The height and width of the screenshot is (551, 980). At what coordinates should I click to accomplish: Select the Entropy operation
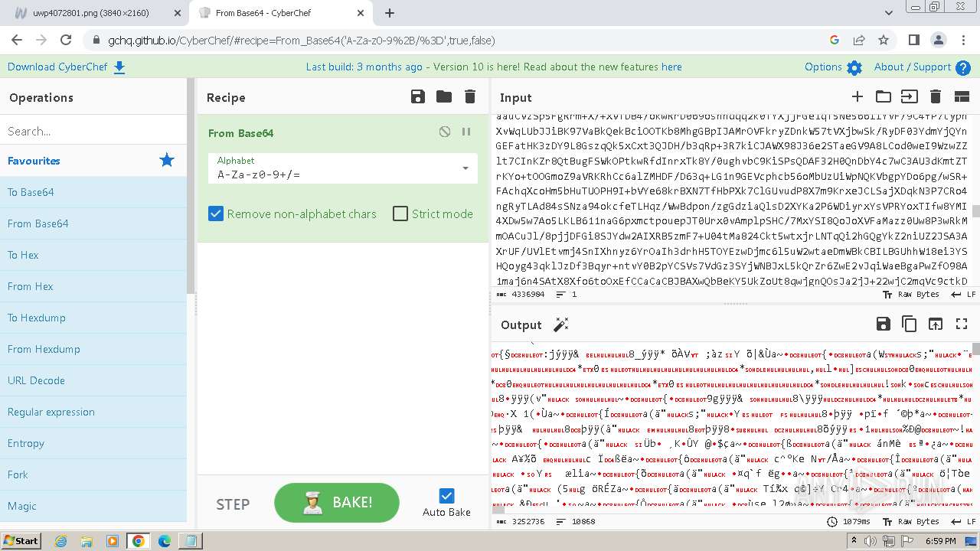tap(93, 443)
